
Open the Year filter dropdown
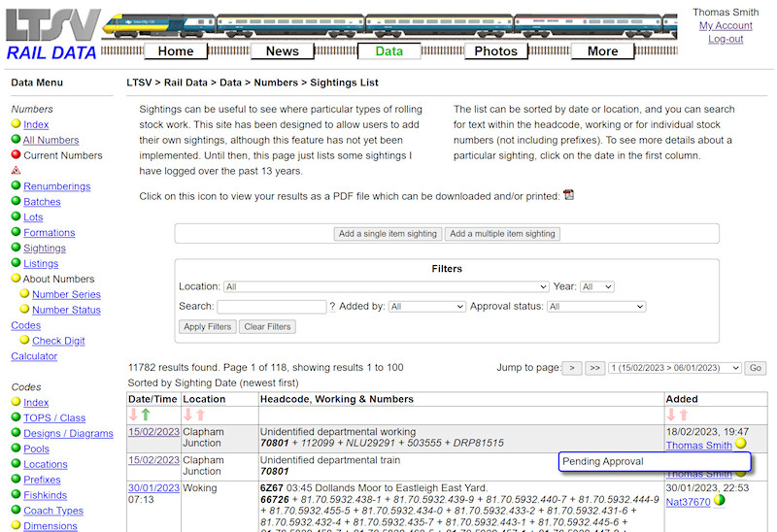point(597,286)
